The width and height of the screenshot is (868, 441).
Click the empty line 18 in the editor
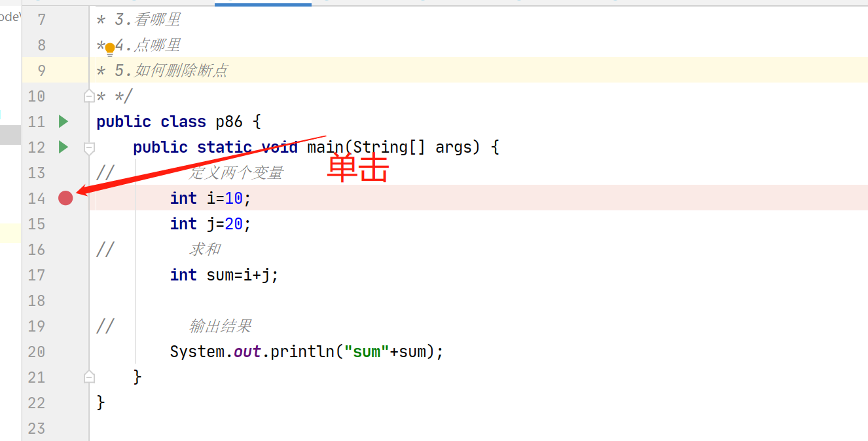(x=393, y=301)
